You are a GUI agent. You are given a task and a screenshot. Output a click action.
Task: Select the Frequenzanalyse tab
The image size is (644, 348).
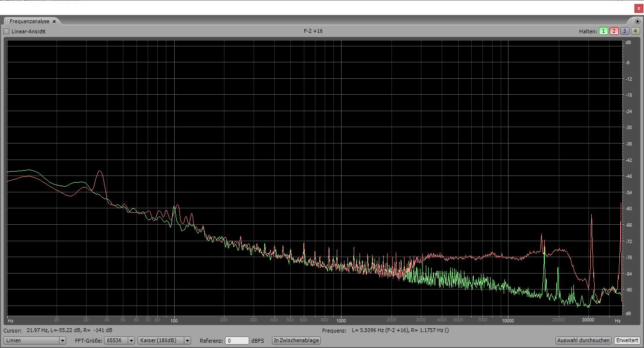point(30,21)
